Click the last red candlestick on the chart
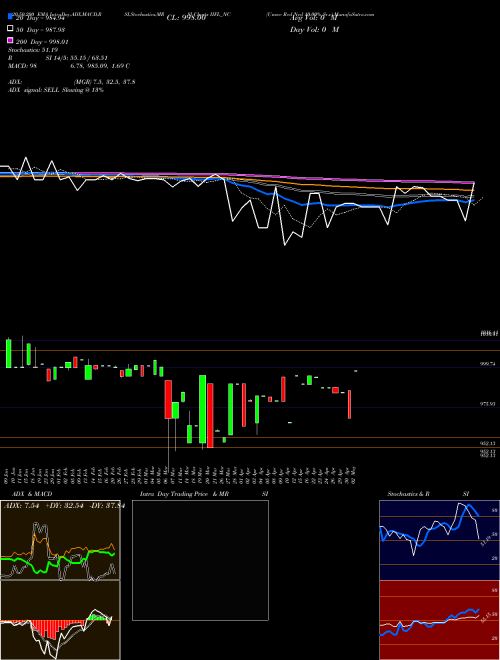The width and height of the screenshot is (500, 660). pos(349,404)
